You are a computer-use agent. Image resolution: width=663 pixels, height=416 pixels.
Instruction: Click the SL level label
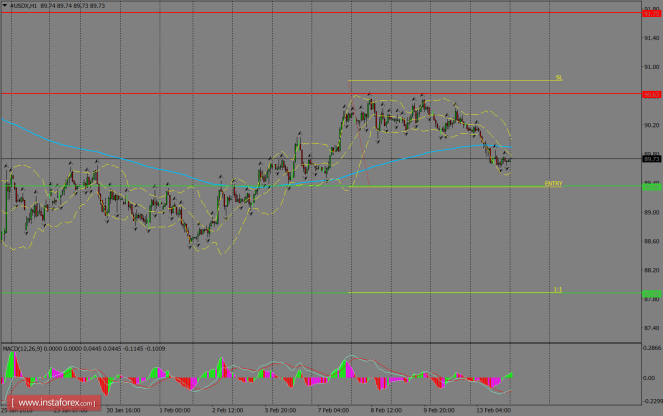[559, 77]
